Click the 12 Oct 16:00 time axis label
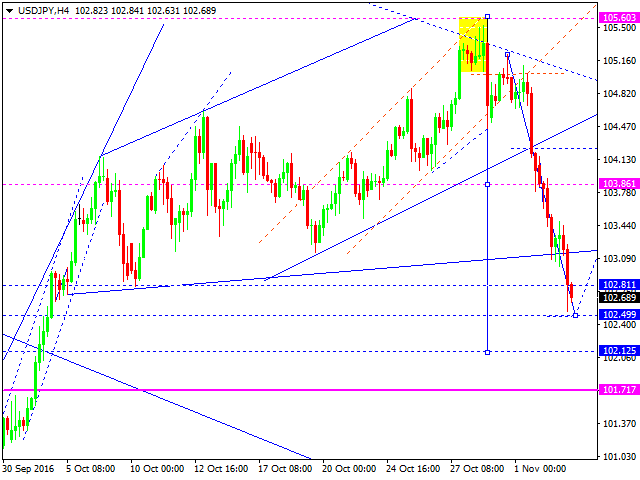Image resolution: width=640 pixels, height=480 pixels. 221,469
